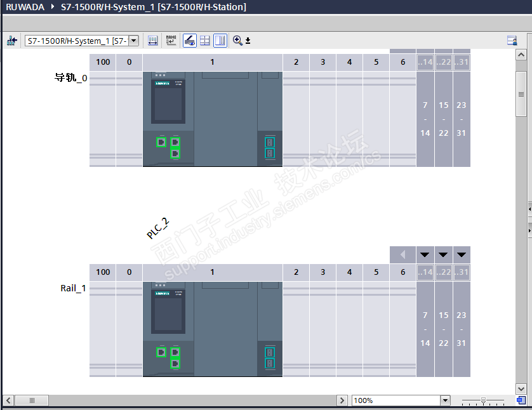The height and width of the screenshot is (410, 532).
Task: Select slot 5 header on Rail_1
Action: tap(376, 272)
